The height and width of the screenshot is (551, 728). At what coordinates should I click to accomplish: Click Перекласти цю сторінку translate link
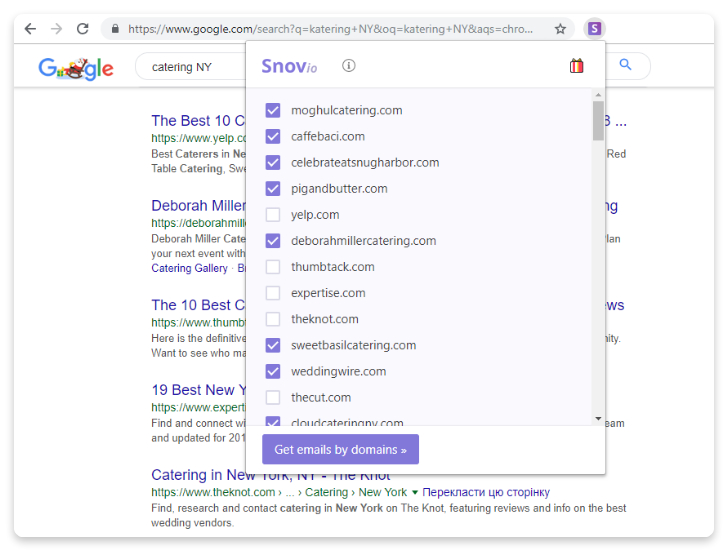pyautogui.click(x=486, y=492)
